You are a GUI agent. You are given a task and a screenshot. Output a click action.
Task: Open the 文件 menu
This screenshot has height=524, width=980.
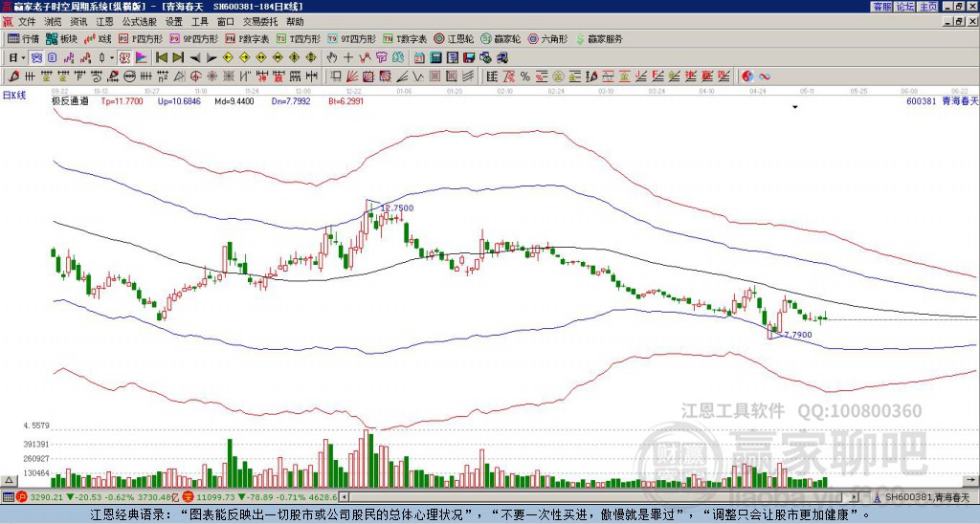click(x=27, y=22)
